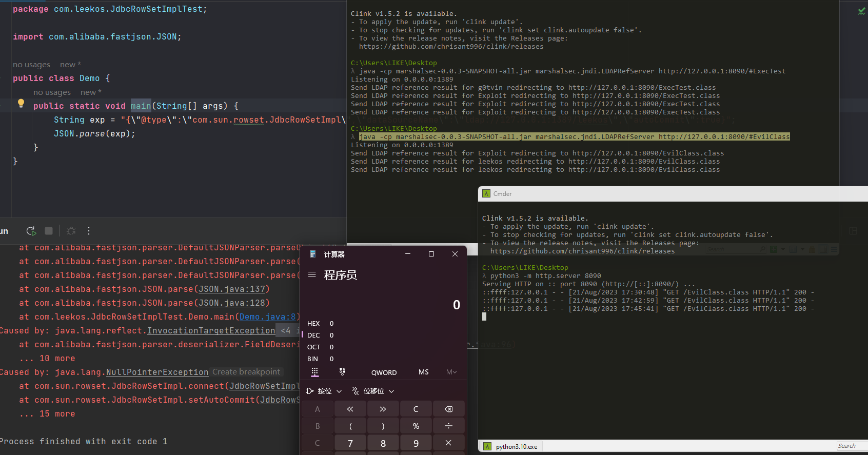Click the calculator open parenthesis key

tap(350, 426)
